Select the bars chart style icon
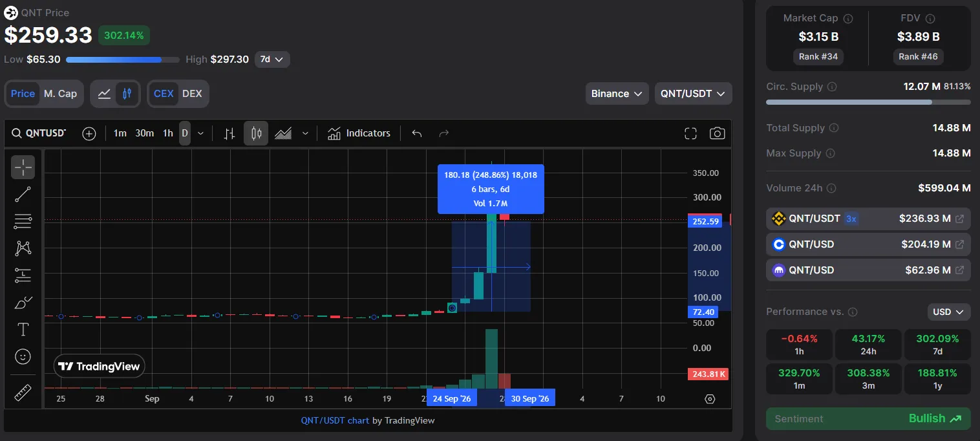 coord(229,133)
